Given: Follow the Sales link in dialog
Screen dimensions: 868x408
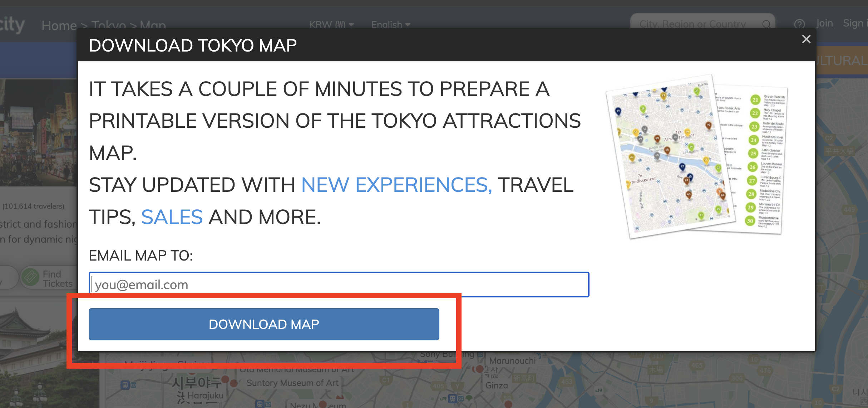Looking at the screenshot, I should (172, 217).
